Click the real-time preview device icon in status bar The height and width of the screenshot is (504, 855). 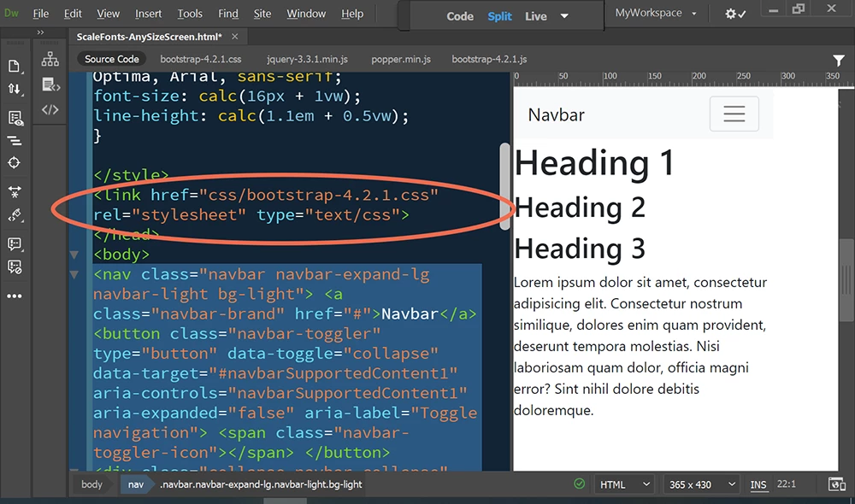836,483
